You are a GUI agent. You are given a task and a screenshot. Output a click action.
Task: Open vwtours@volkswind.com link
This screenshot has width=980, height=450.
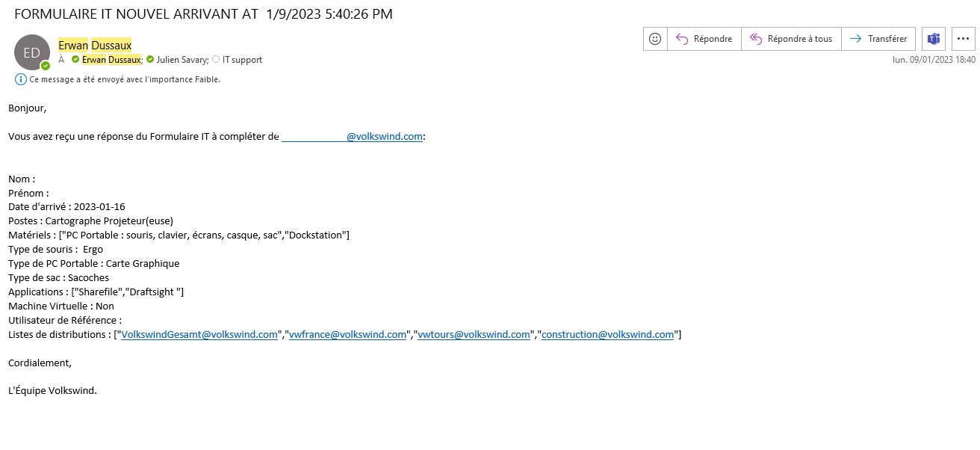click(474, 335)
